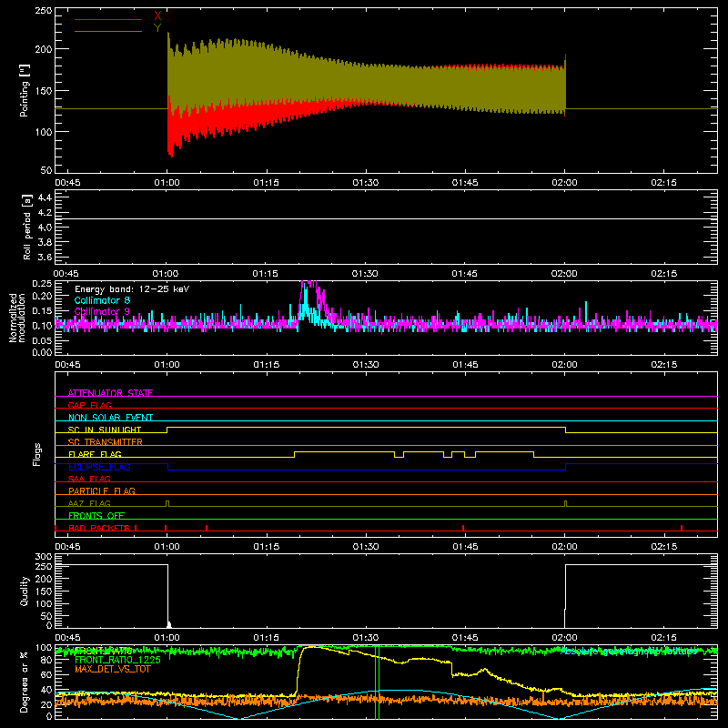The image size is (728, 728).
Task: Click the ECLIPSE_FLAG label
Action: 99,467
